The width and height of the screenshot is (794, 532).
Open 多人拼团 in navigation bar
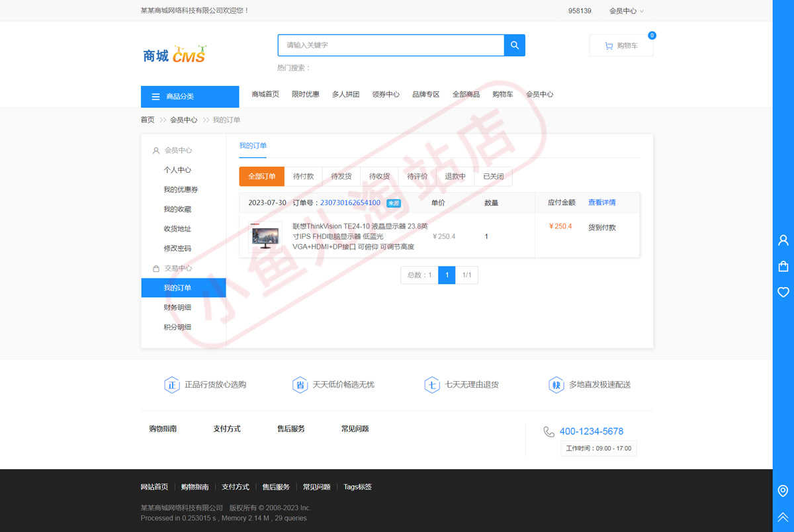tap(345, 95)
